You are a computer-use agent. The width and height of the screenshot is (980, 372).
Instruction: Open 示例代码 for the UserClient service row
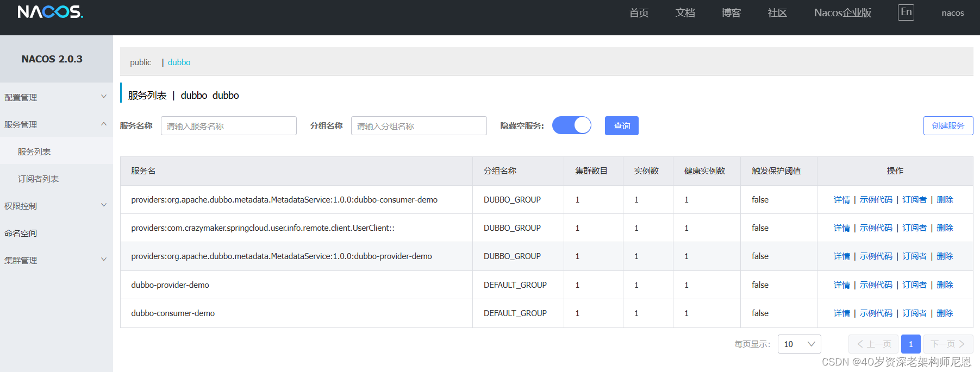click(876, 228)
